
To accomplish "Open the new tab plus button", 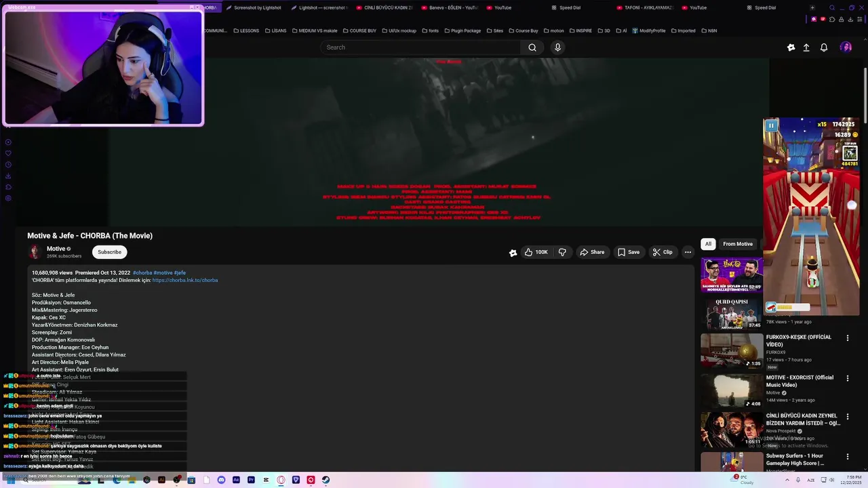I will pyautogui.click(x=812, y=7).
